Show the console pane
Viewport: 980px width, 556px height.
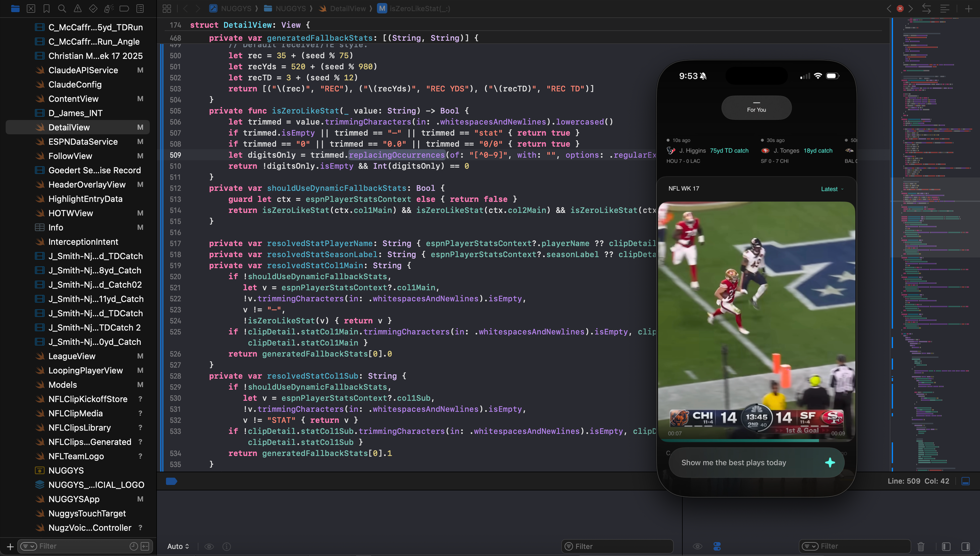tap(966, 546)
